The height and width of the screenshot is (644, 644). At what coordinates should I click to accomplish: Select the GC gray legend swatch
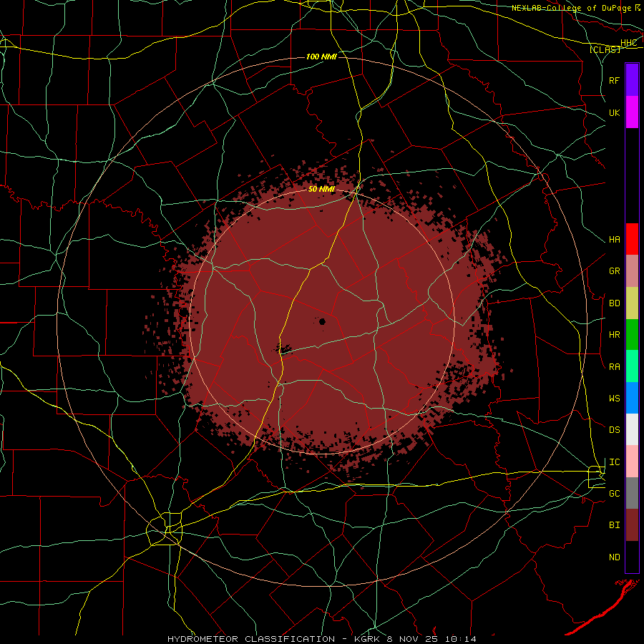coord(632,493)
